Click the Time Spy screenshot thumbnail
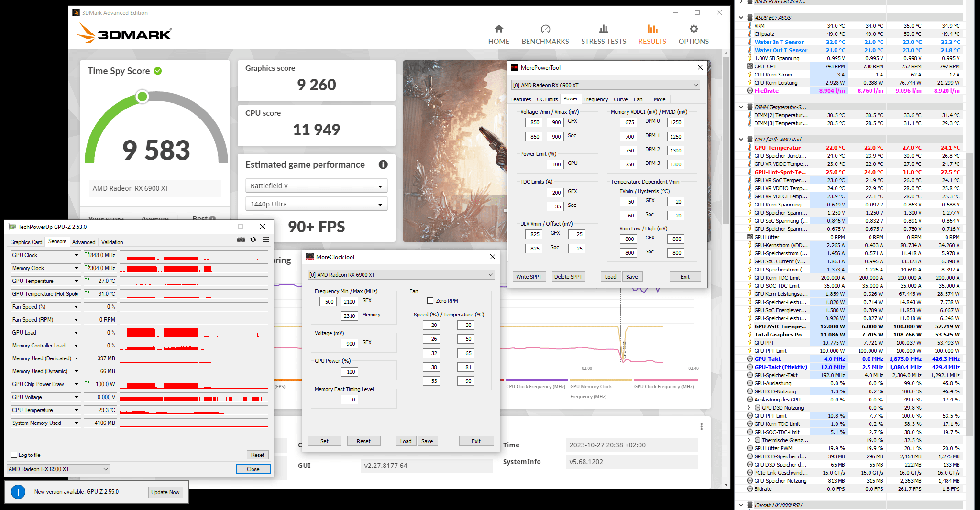Screen dimensions: 980x510 [x=455, y=151]
